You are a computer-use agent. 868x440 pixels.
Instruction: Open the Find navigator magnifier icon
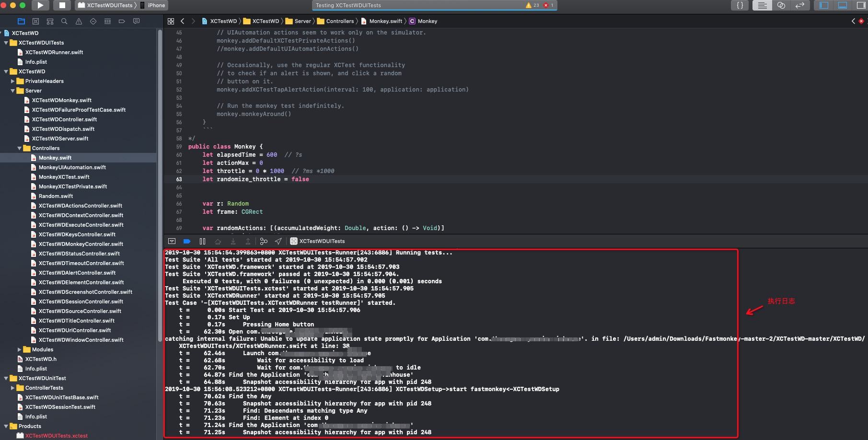point(64,21)
